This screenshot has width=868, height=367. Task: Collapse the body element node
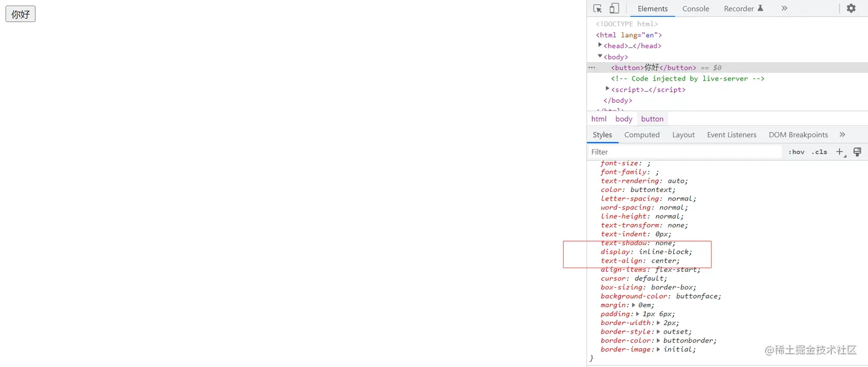pyautogui.click(x=600, y=56)
